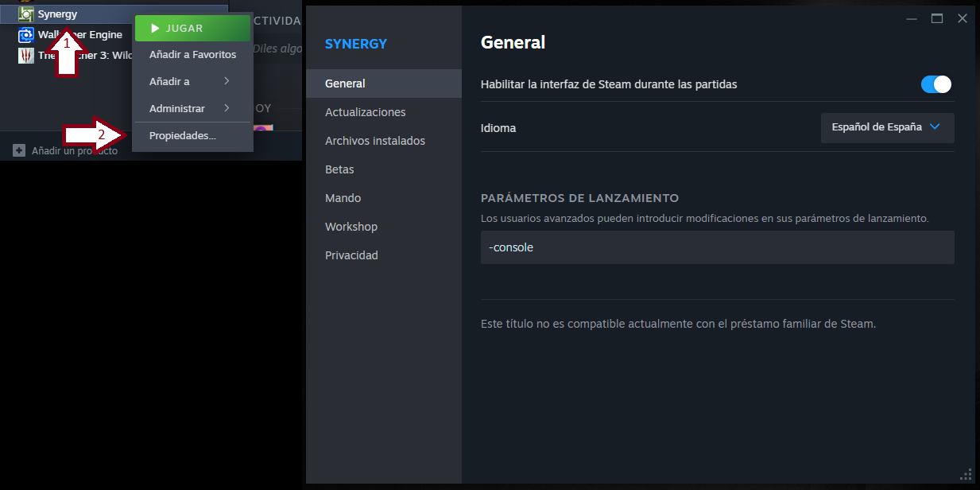Click the play triangle icon on JUGAR
Image resolution: width=980 pixels, height=490 pixels.
point(156,29)
